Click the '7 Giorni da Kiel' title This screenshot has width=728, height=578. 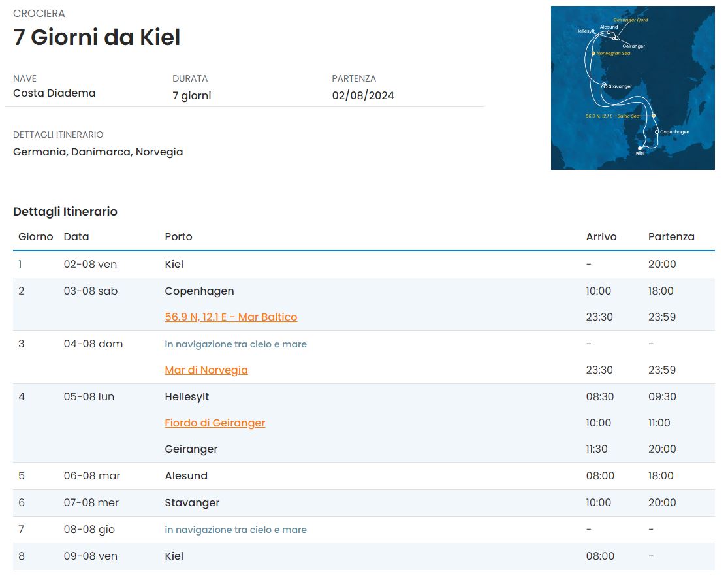pyautogui.click(x=97, y=37)
